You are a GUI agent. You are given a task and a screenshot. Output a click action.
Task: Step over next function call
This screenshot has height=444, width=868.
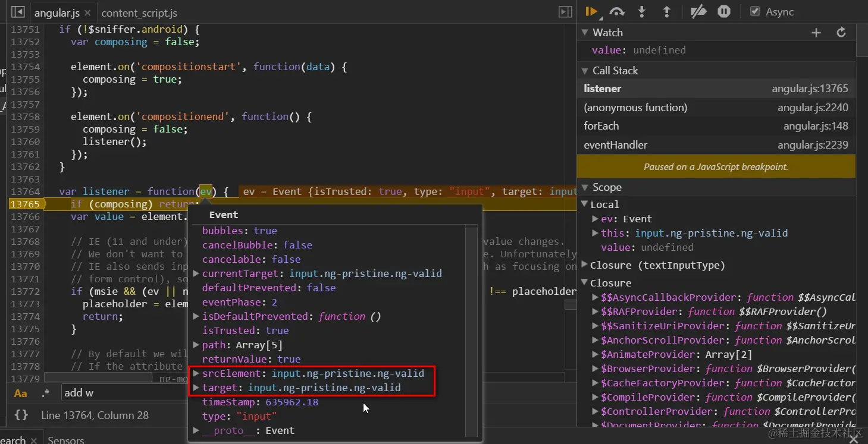point(617,12)
